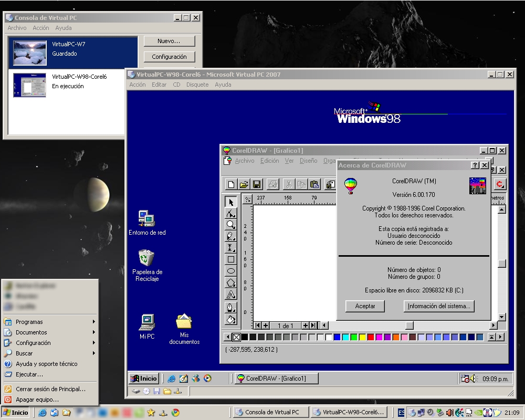Expand the Documentos submenu arrow
The image size is (525, 420).
94,332
